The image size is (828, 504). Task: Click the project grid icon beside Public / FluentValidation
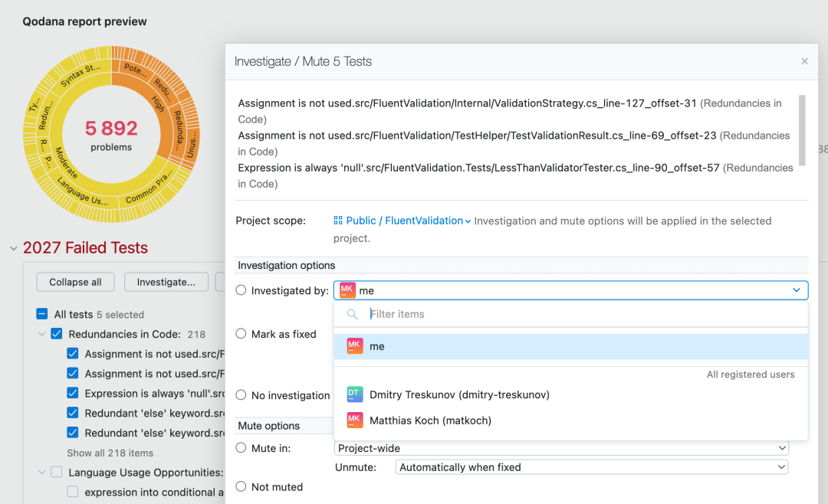point(338,221)
